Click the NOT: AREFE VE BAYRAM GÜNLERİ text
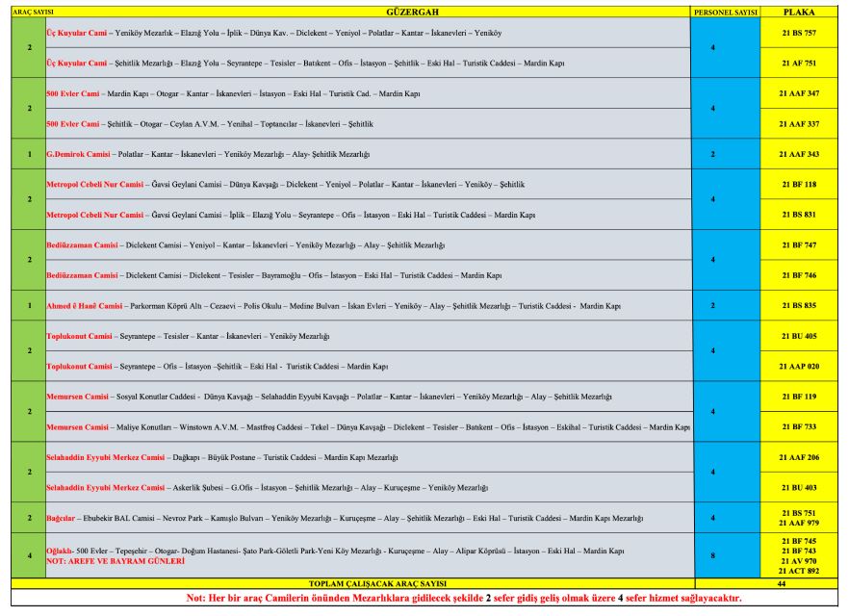849x616 pixels. click(115, 560)
